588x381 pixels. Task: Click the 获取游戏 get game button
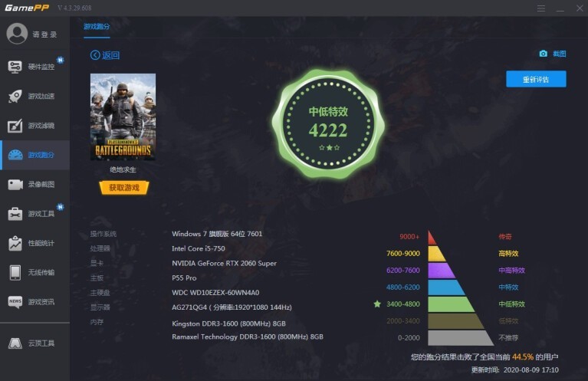pos(124,188)
